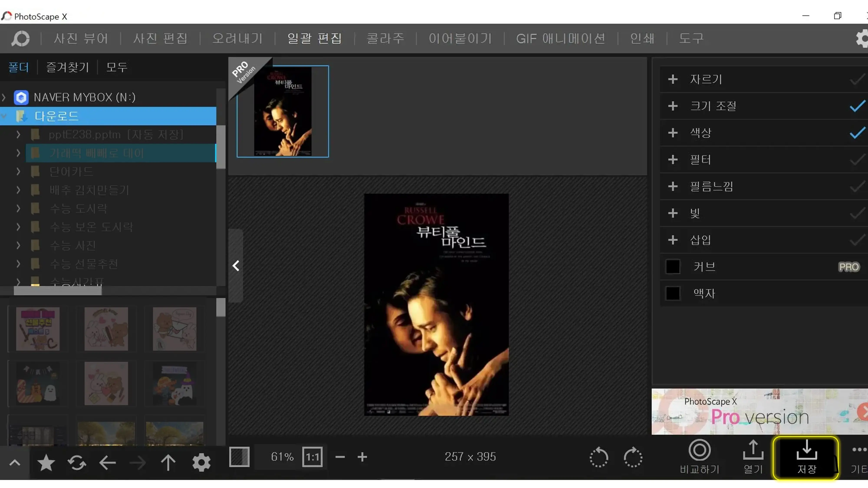Expand the 빛 section plus icon
The image size is (868, 488).
point(672,213)
